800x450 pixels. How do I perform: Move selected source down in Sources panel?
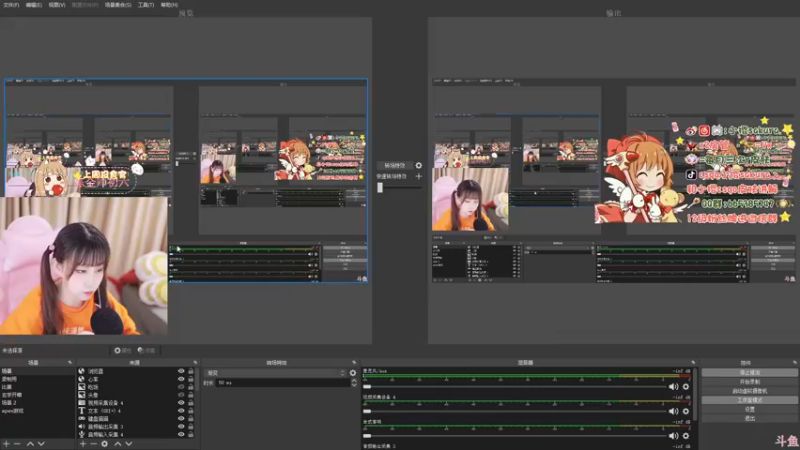(x=129, y=444)
